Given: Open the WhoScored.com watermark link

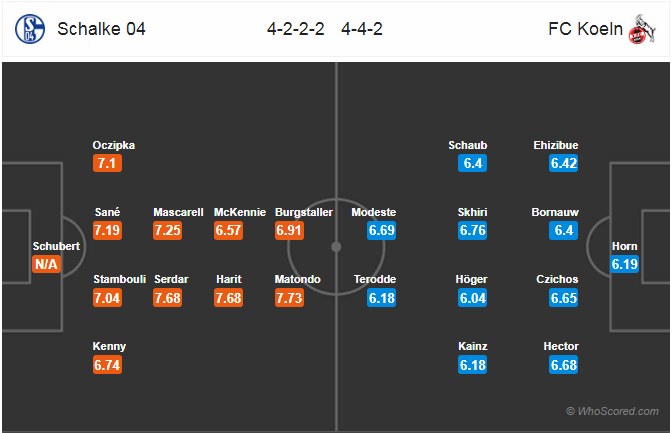Looking at the screenshot, I should click(612, 411).
